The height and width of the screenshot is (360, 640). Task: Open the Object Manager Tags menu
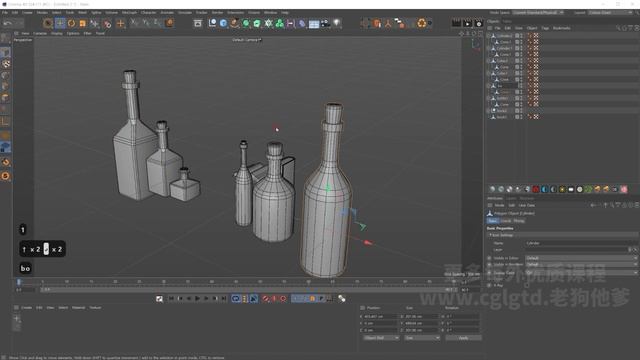[x=545, y=28]
